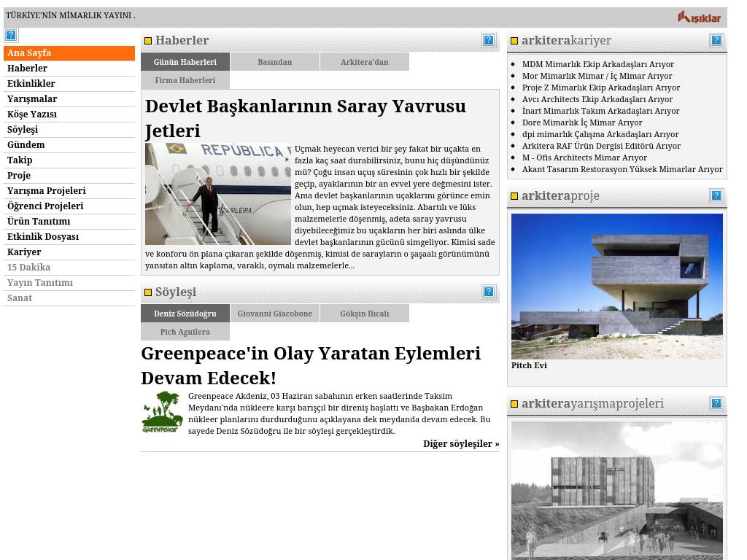Click yellow square beside Söyleşi title
Image resolution: width=747 pixels, height=560 pixels.
[x=148, y=292]
